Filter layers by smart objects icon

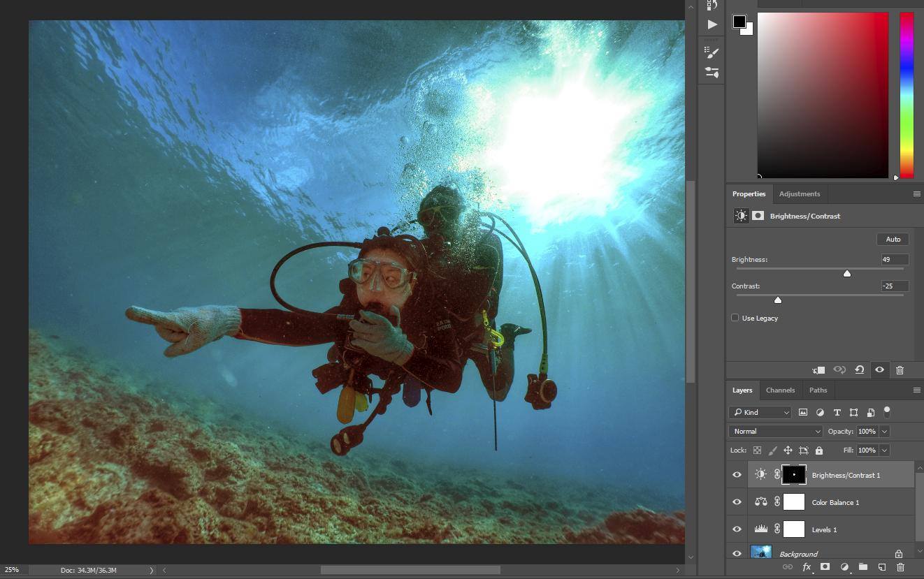(x=870, y=413)
